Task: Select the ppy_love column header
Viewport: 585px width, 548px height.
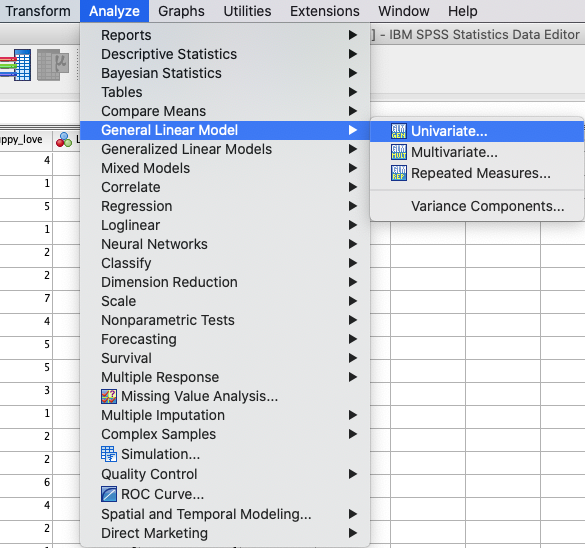Action: point(26,140)
